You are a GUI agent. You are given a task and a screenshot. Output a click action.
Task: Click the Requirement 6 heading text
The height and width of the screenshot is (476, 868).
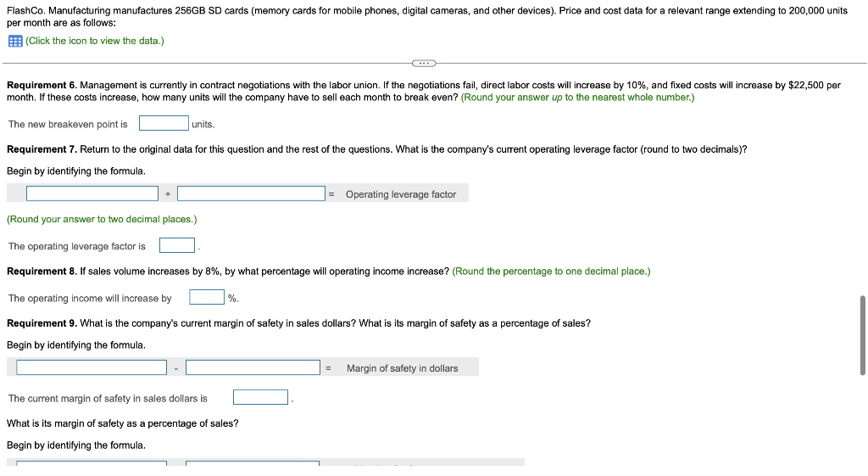coord(42,86)
